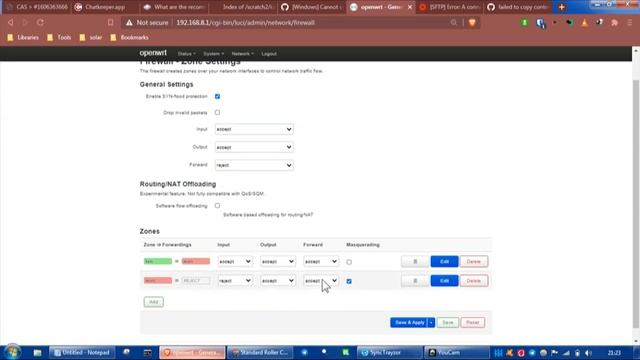Open lan zone Input policy dropdown
The height and width of the screenshot is (360, 640).
tap(235, 261)
